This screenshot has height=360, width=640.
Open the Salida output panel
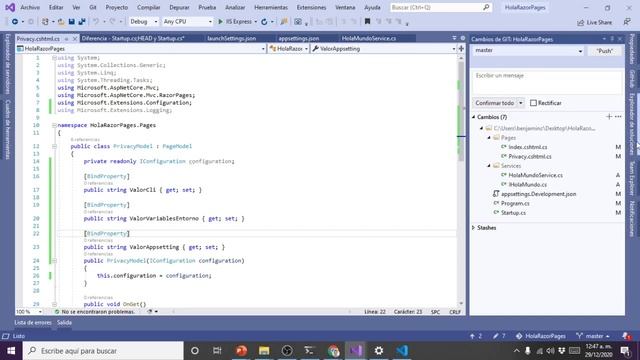pos(64,322)
